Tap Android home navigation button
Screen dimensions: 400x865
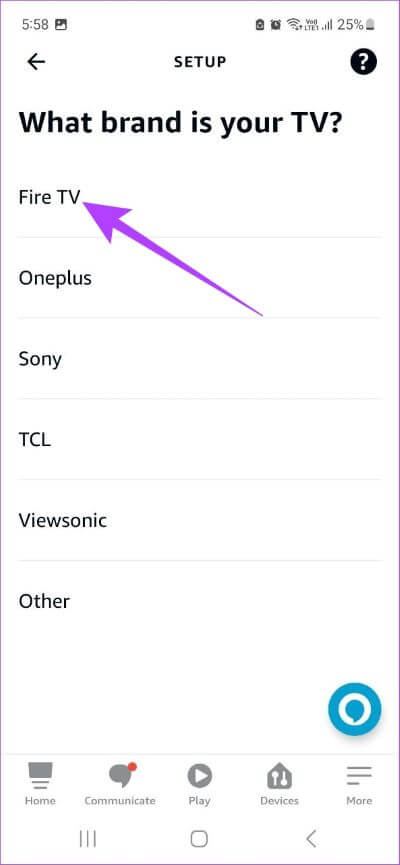(x=199, y=839)
